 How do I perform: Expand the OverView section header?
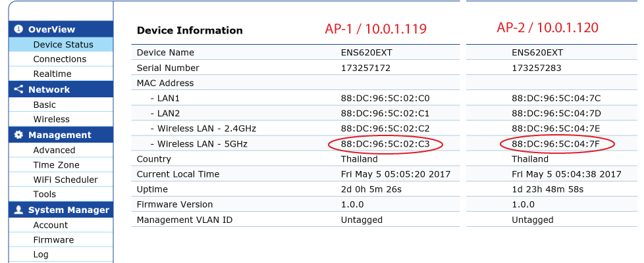click(61, 29)
